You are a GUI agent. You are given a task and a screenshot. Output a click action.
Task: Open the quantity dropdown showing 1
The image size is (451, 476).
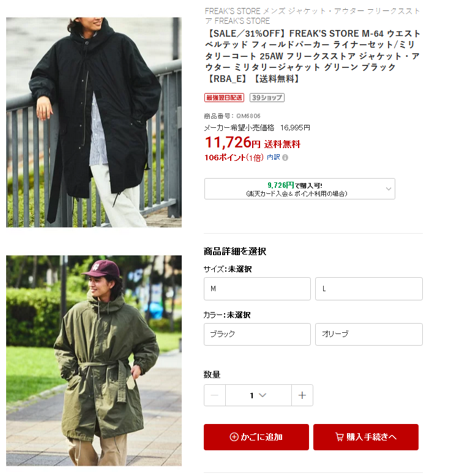point(258,395)
